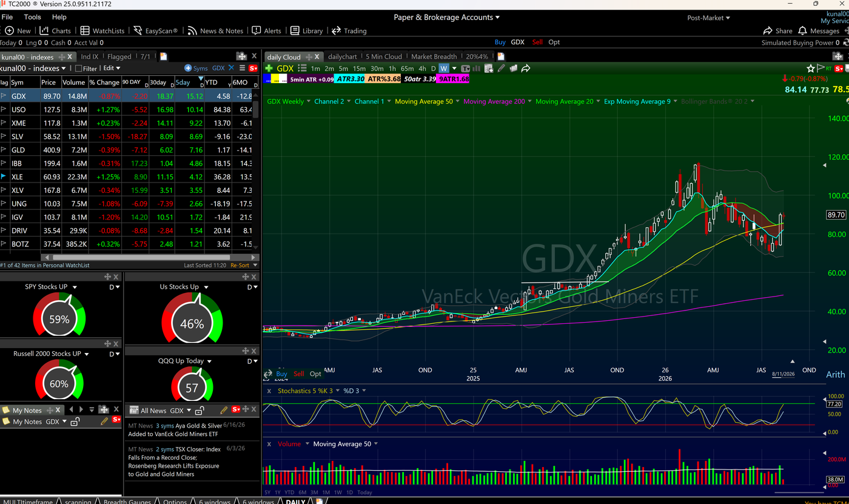Image resolution: width=849 pixels, height=504 pixels.
Task: Open EasyScan from the top toolbar
Action: pyautogui.click(x=155, y=31)
